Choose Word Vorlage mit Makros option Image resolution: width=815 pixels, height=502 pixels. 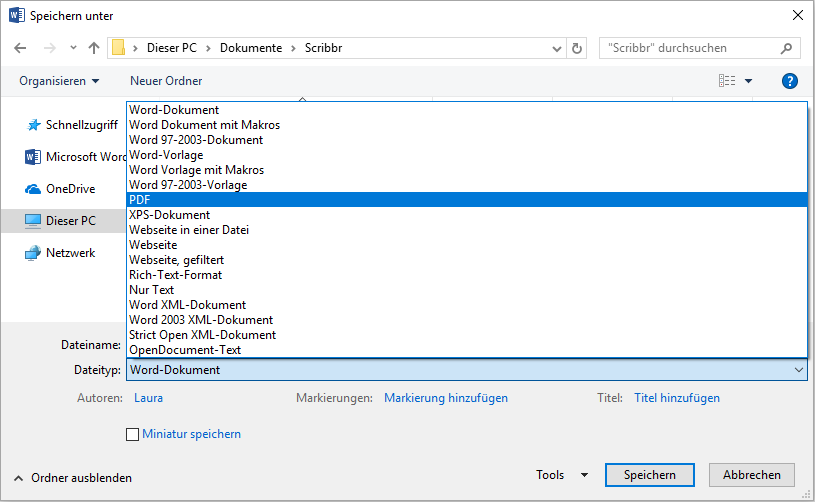coord(467,170)
